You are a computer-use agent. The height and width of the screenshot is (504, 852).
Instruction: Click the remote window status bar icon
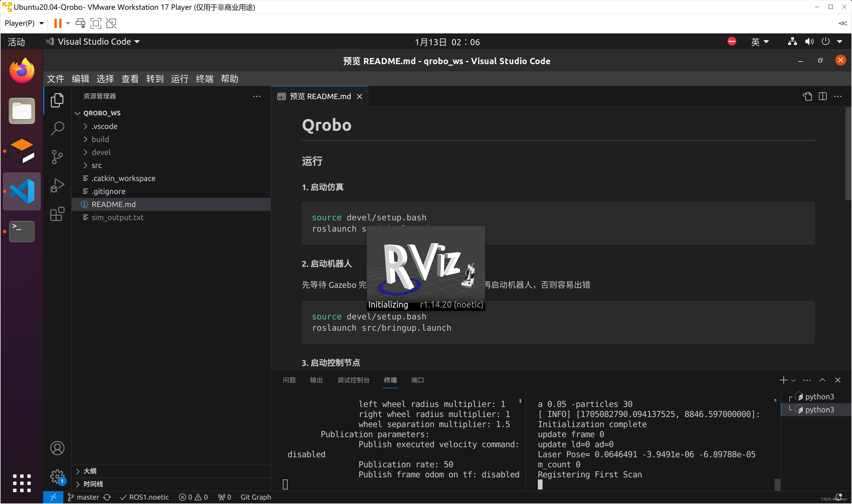[53, 497]
